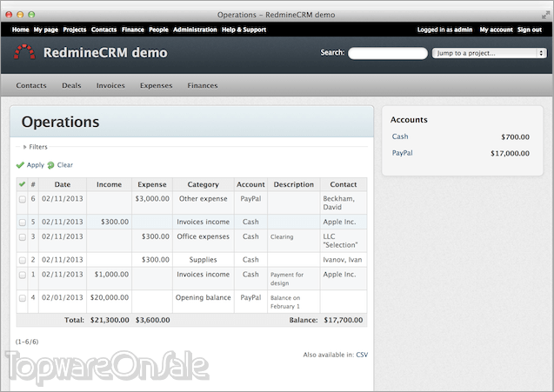Switch to the Deals tab

71,85
